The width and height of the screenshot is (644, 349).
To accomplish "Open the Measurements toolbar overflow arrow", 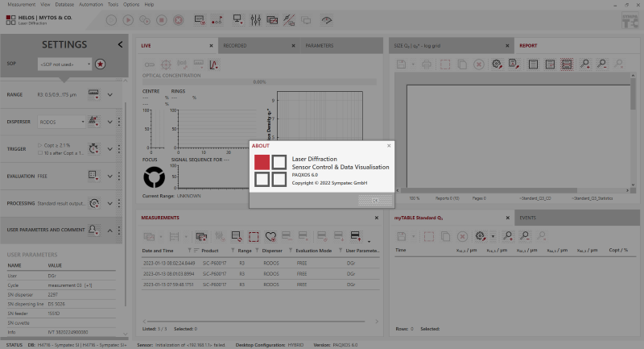I will pos(369,242).
